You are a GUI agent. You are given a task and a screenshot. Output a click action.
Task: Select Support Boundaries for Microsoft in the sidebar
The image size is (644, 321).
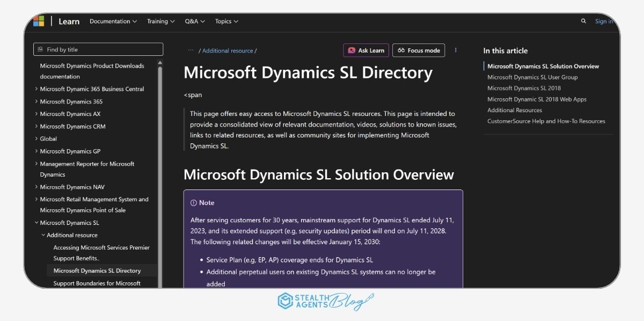point(97,283)
